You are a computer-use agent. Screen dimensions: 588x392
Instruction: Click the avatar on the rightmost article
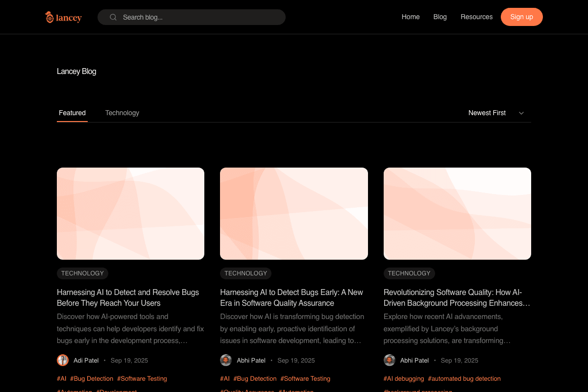[389, 360]
